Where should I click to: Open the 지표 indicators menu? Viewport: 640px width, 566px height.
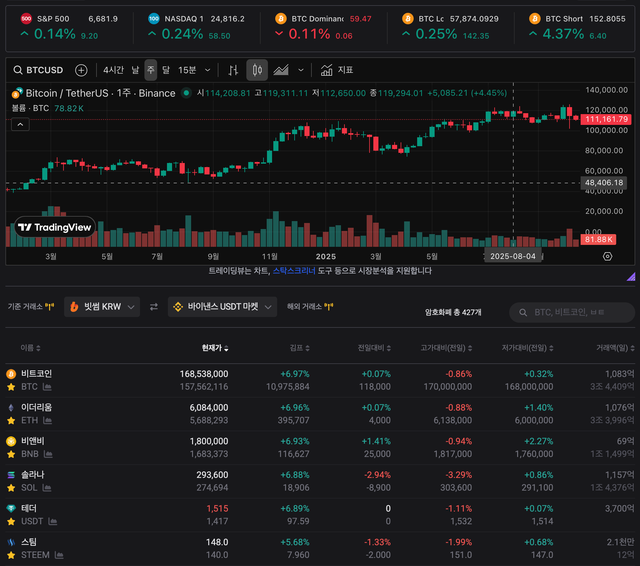point(337,70)
